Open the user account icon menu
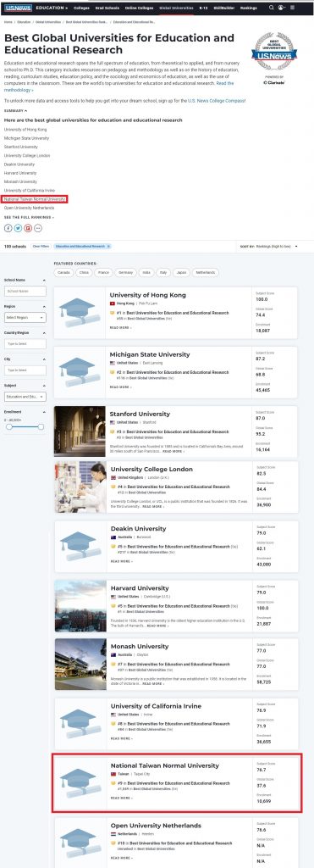 pyautogui.click(x=281, y=8)
